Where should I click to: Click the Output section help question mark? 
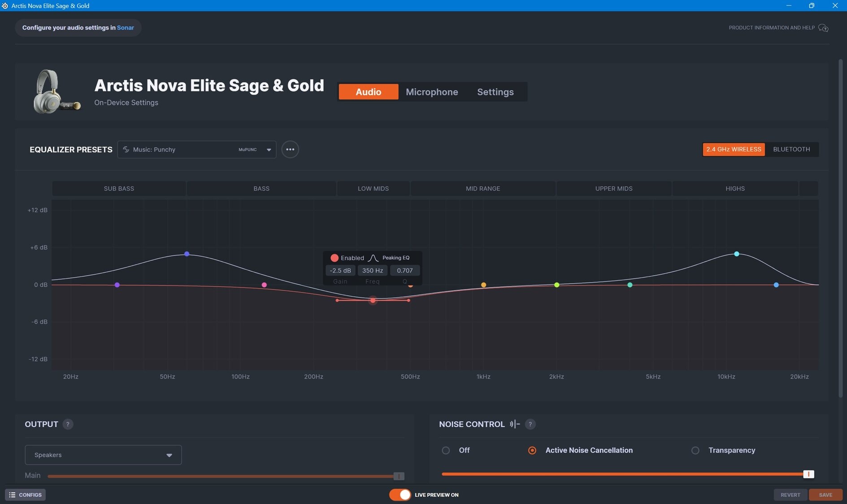(68, 424)
